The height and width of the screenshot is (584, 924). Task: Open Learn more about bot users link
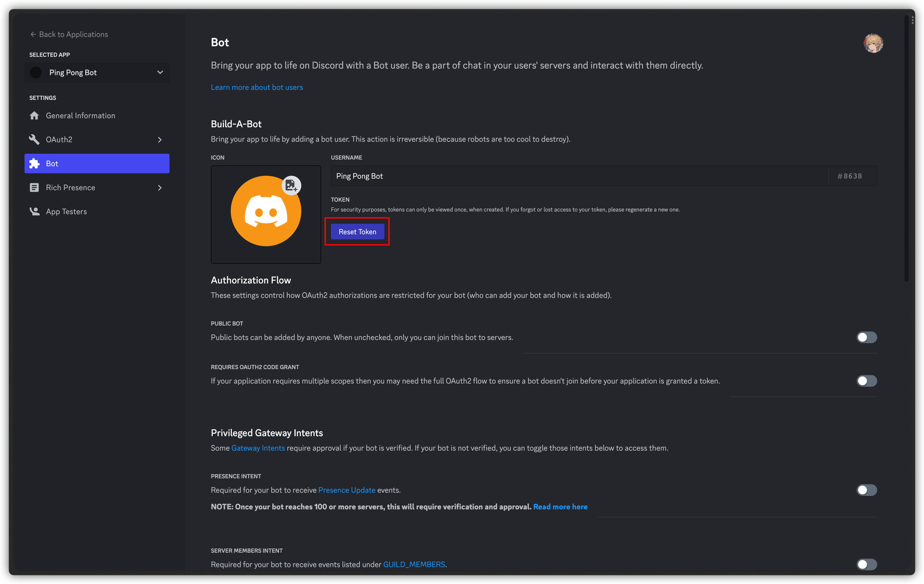257,87
